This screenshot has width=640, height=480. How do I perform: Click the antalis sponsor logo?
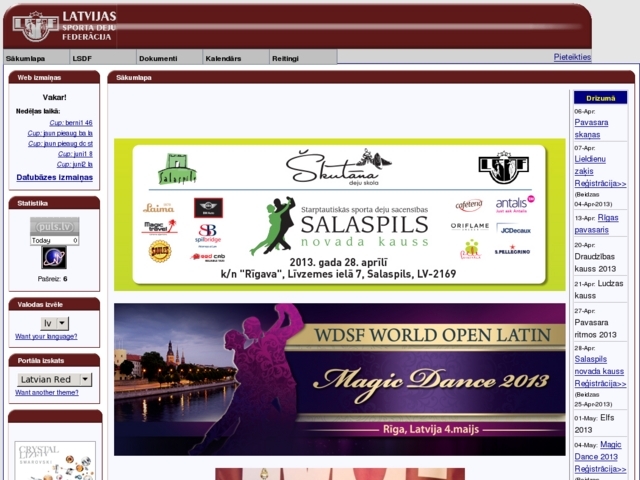(x=515, y=204)
